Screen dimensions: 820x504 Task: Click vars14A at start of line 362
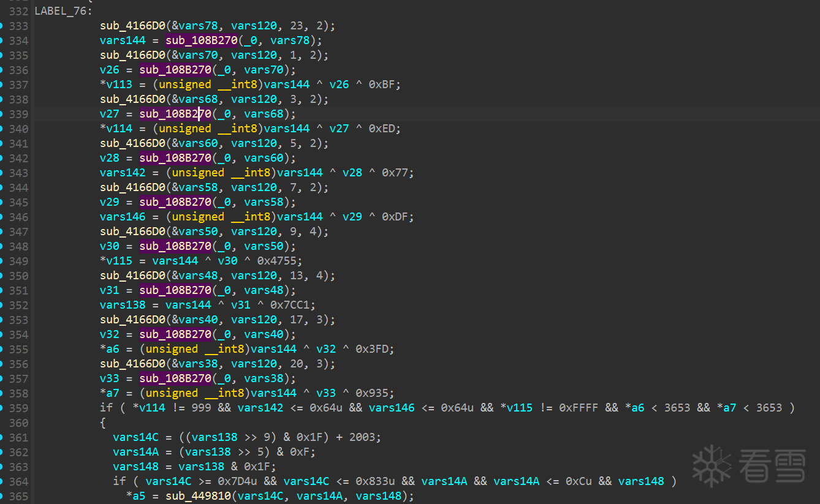[135, 452]
